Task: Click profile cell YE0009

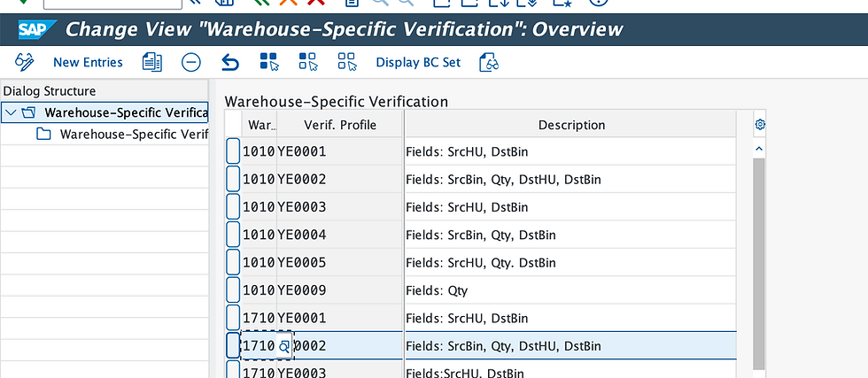Action: click(x=339, y=290)
